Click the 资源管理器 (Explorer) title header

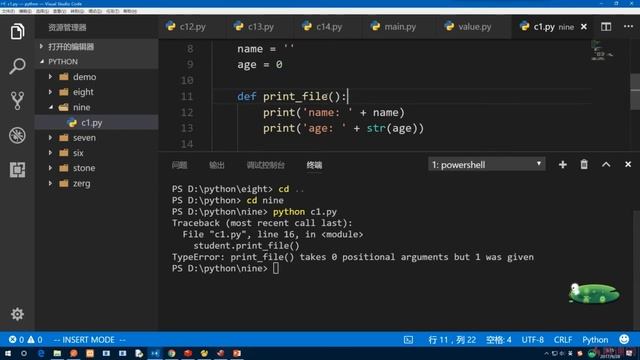(x=67, y=27)
